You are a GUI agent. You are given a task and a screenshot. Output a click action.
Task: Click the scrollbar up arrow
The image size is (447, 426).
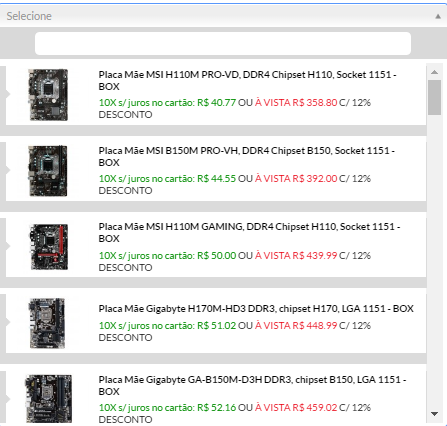[434, 72]
